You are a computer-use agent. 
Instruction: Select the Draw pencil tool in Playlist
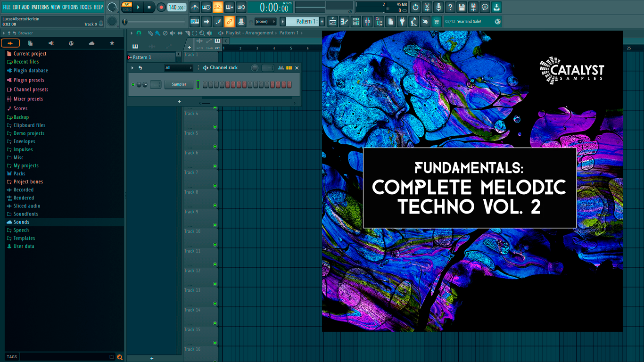[150, 33]
